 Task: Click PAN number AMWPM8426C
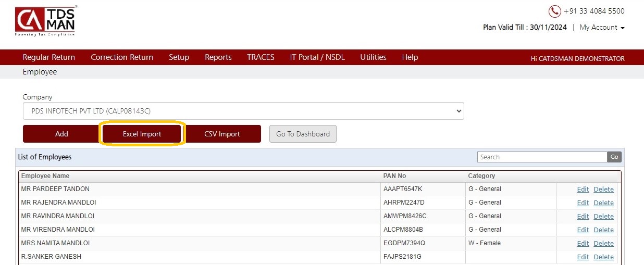(x=405, y=216)
